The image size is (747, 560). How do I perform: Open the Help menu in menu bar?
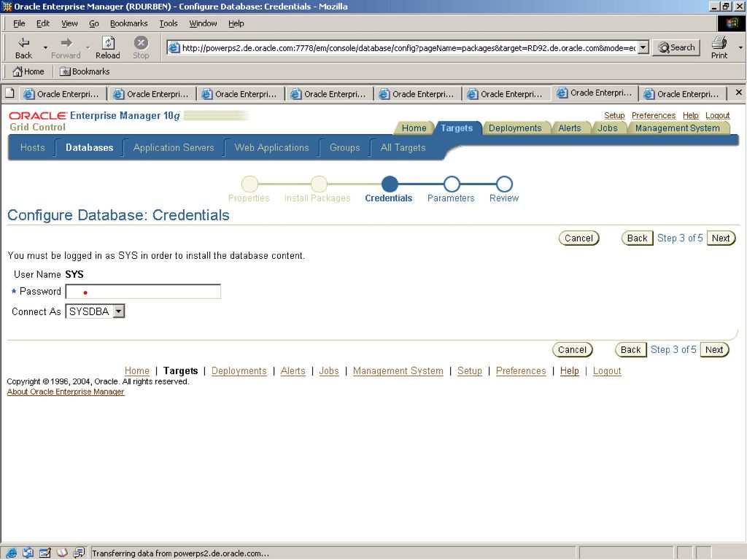click(x=236, y=23)
